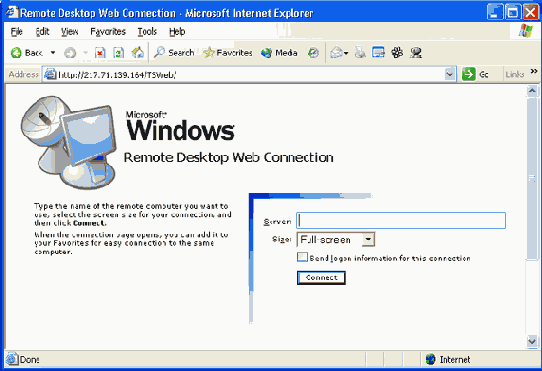Open the Favorites menu

(108, 32)
